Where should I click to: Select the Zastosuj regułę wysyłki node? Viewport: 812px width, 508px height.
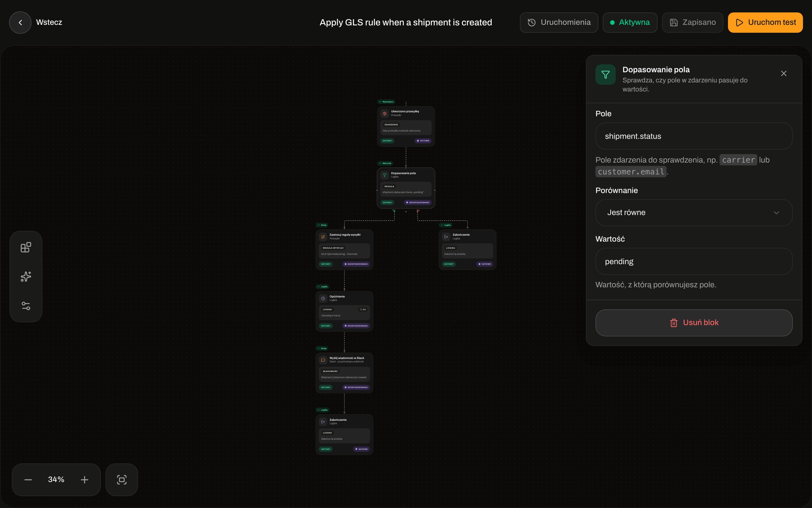pos(344,250)
